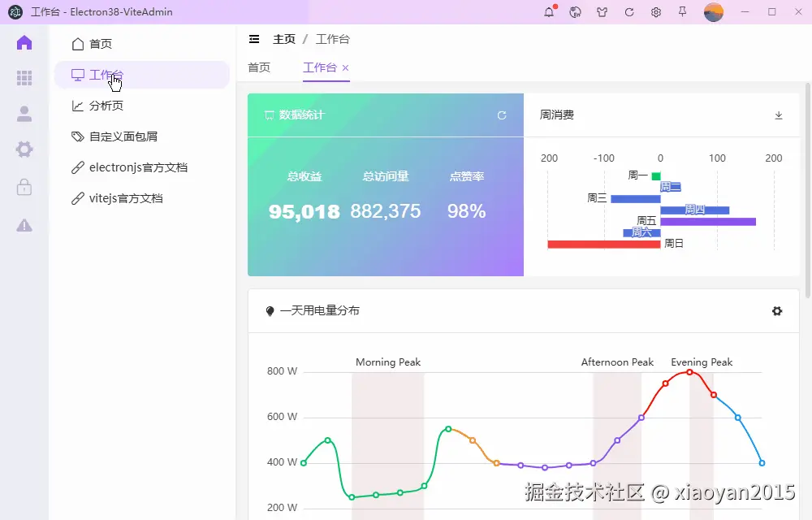Refresh the 数据统计 card
The width and height of the screenshot is (812, 520).
(502, 115)
